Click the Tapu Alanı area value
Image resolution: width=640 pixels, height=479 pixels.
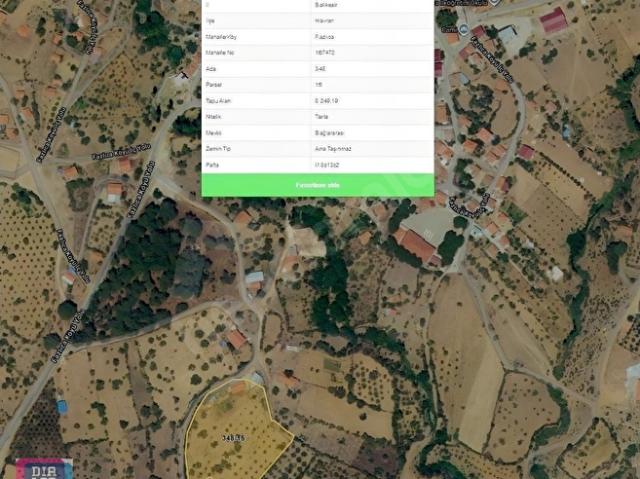point(326,101)
